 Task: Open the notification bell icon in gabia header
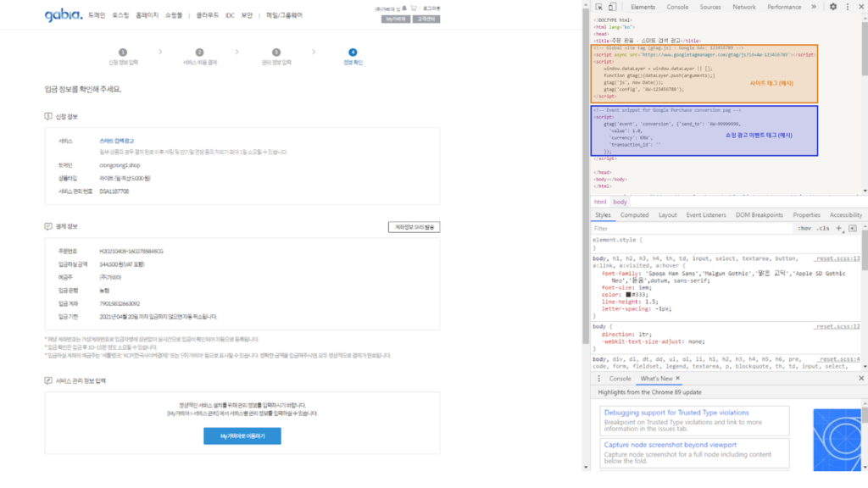pos(404,8)
